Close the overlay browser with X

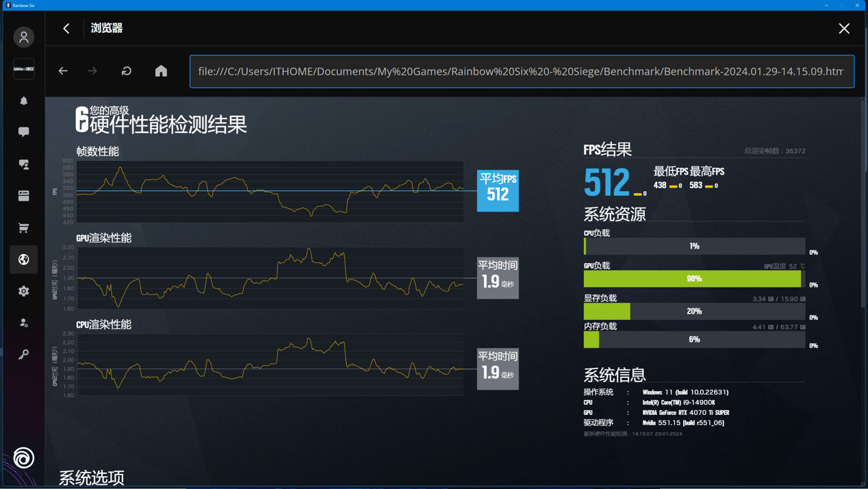pyautogui.click(x=844, y=29)
